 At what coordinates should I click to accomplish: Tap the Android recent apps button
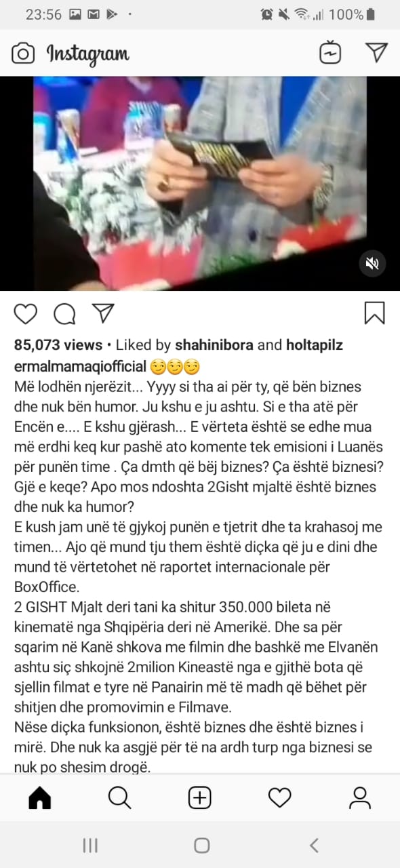point(90,845)
